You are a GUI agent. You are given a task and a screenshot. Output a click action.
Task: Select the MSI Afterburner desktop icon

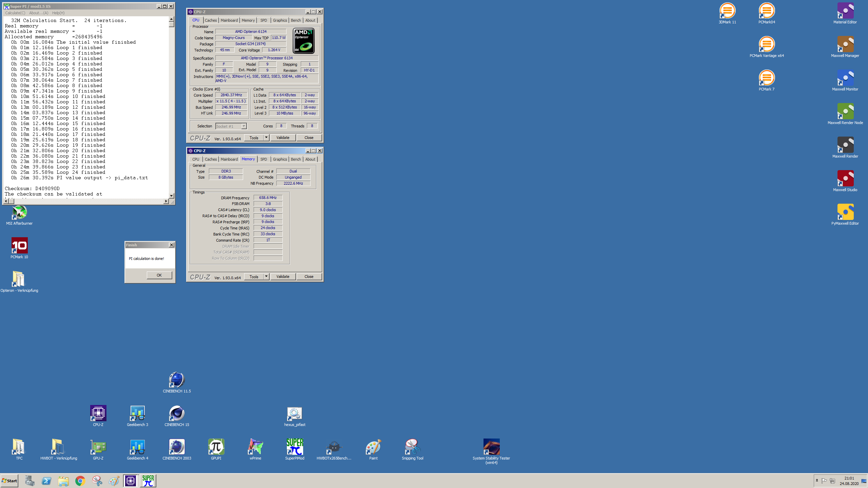19,215
